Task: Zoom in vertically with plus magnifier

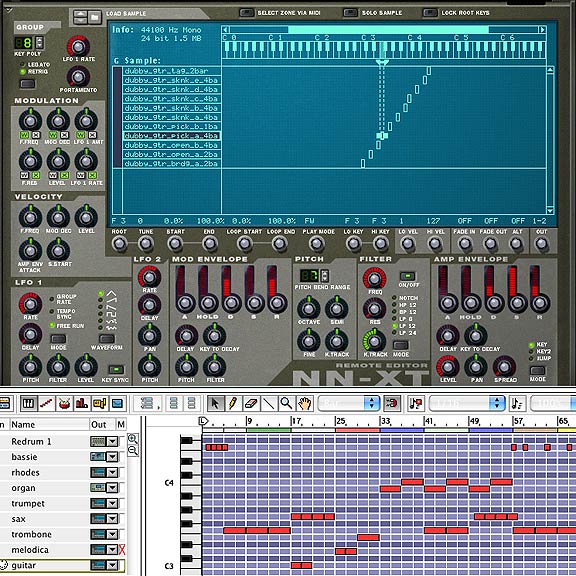Action: click(133, 438)
